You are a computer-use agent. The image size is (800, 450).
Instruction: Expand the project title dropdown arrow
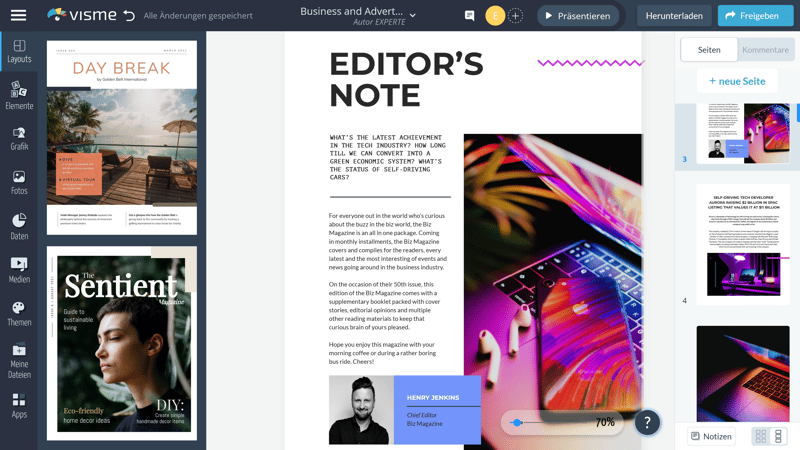[x=413, y=16]
